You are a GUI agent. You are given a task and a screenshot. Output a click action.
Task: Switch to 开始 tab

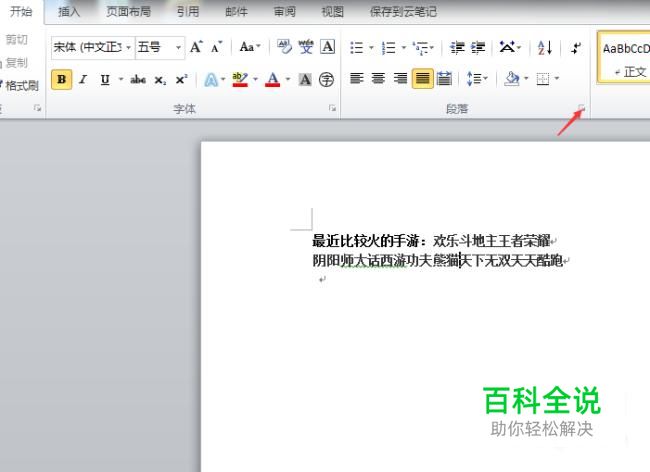(21, 11)
